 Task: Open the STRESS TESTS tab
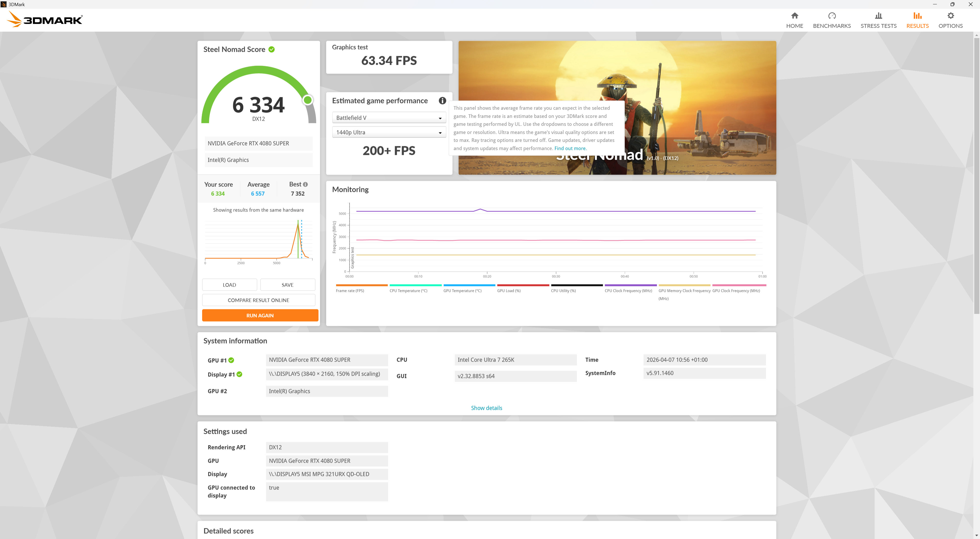(878, 19)
